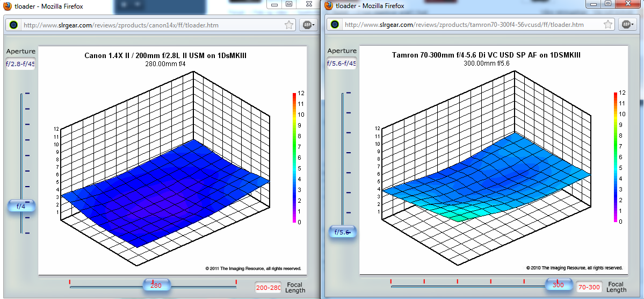Click site identity icon in left window address bar
644x299 pixels.
click(13, 25)
